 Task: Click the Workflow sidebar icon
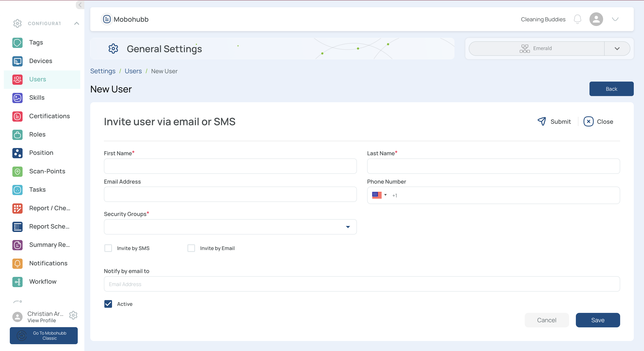pyautogui.click(x=17, y=282)
